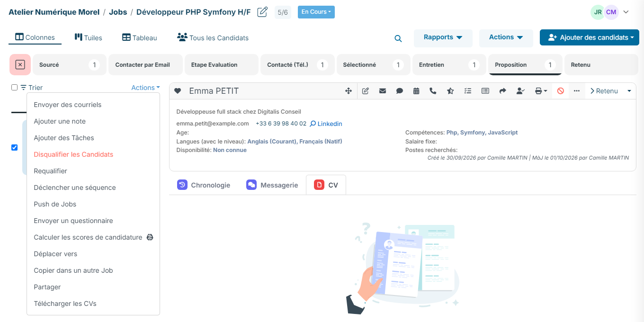Click the speech bubble comment icon
The width and height of the screenshot is (644, 322).
(x=400, y=91)
